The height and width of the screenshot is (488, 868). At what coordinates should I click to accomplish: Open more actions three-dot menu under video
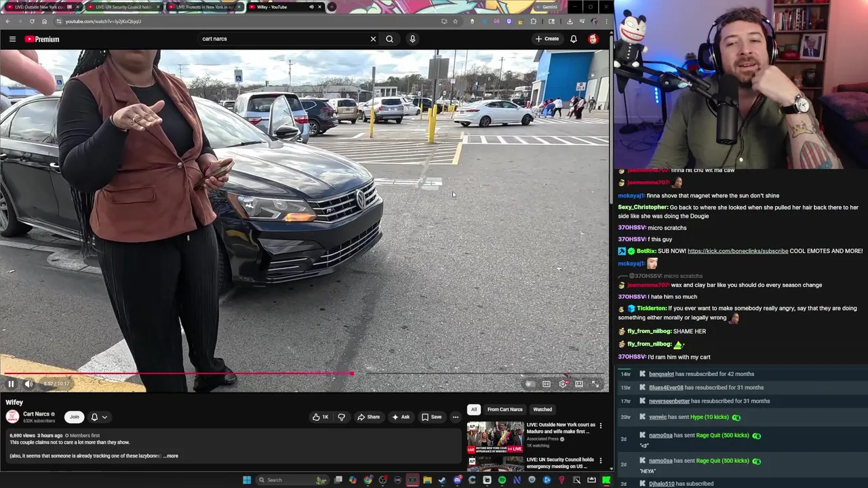coord(456,417)
